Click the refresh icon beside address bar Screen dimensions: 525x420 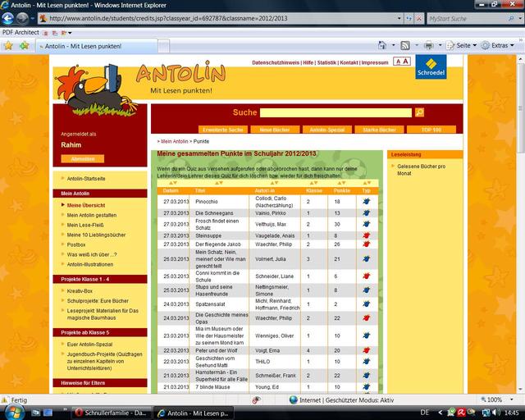click(409, 18)
